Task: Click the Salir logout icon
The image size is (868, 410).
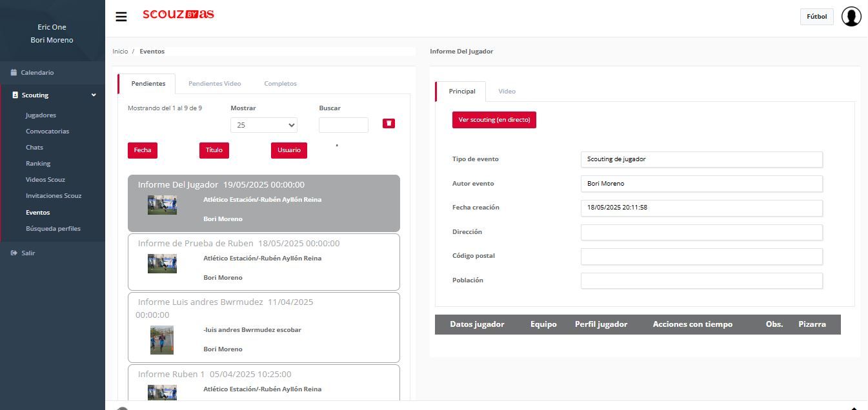Action: (14, 253)
